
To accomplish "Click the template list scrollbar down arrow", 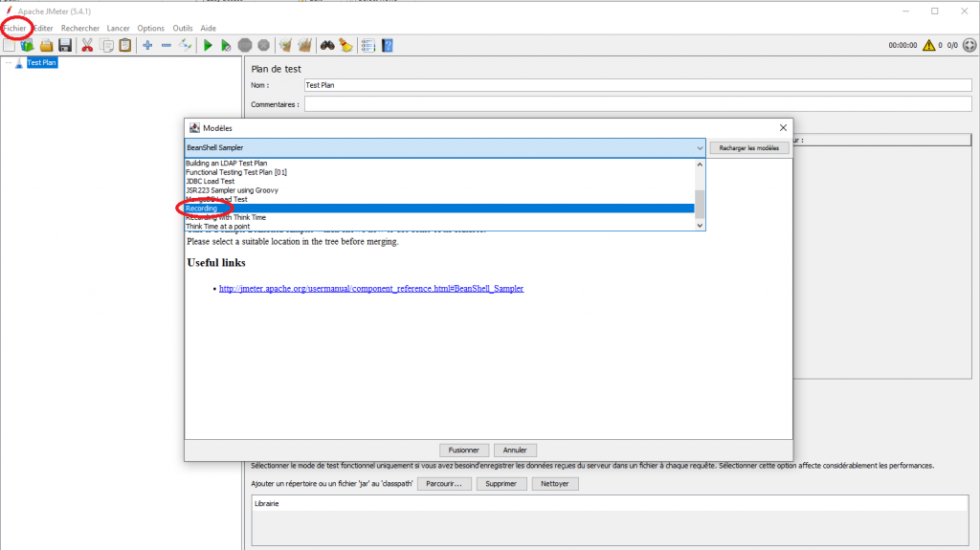I will point(700,226).
